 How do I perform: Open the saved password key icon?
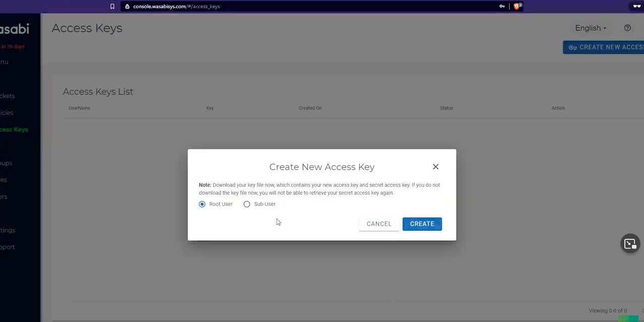(502, 7)
